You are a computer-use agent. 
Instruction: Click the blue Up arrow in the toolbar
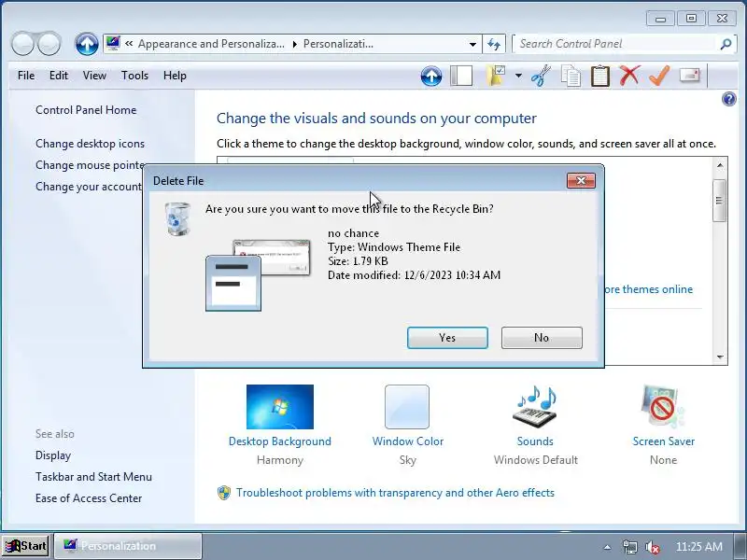tap(431, 77)
